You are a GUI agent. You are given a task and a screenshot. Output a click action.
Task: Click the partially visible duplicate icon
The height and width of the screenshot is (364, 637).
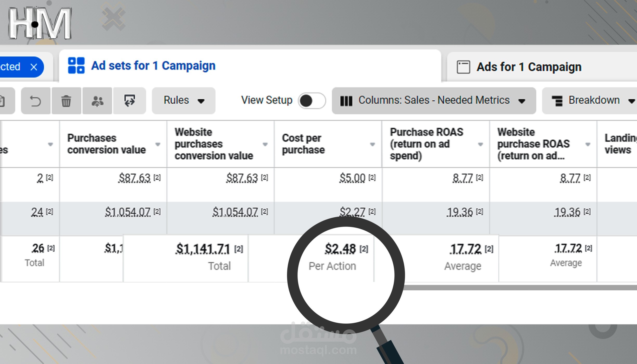[3, 101]
